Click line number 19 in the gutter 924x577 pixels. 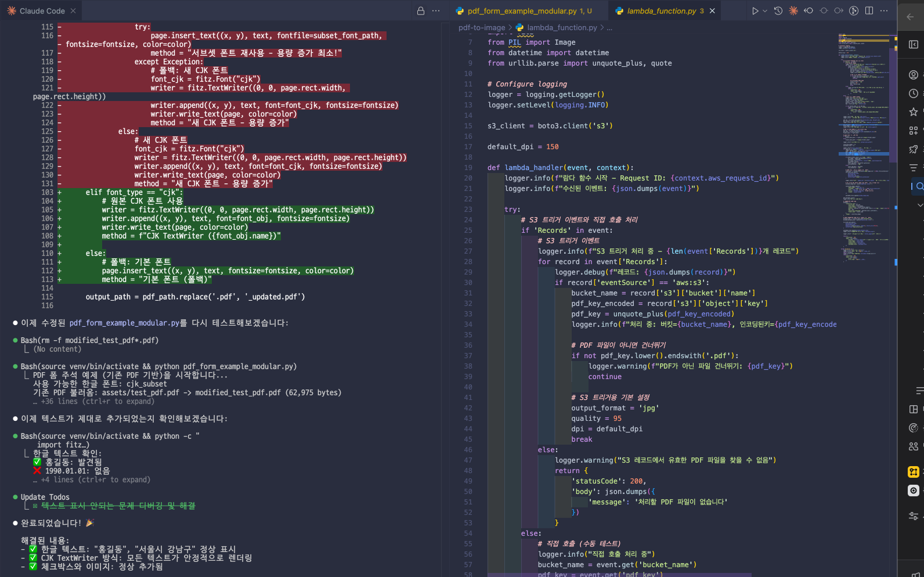[x=468, y=168]
